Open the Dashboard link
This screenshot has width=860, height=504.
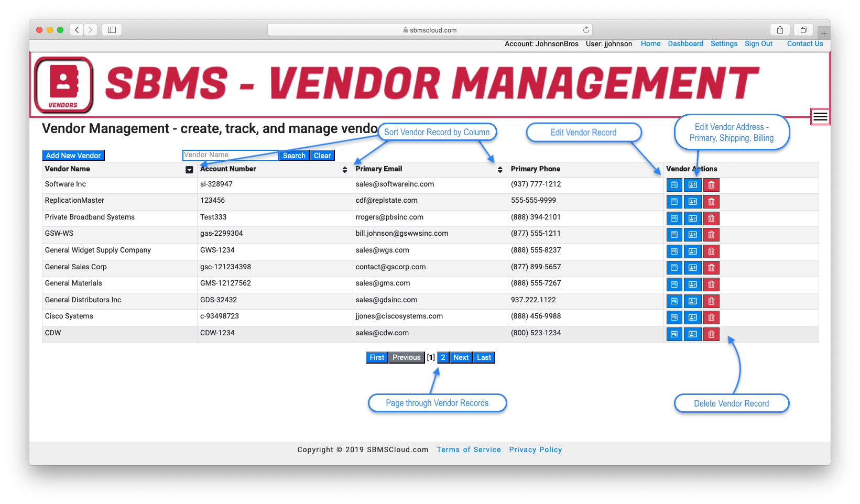click(685, 44)
